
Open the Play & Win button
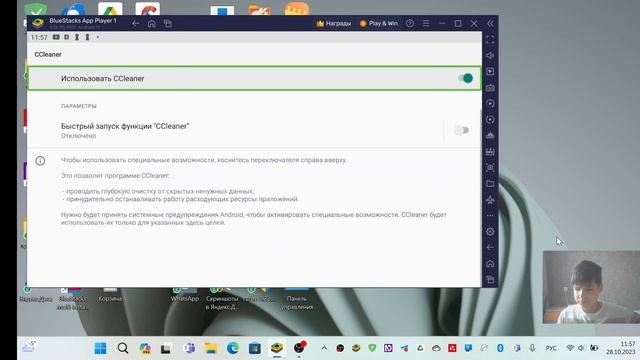coord(378,24)
